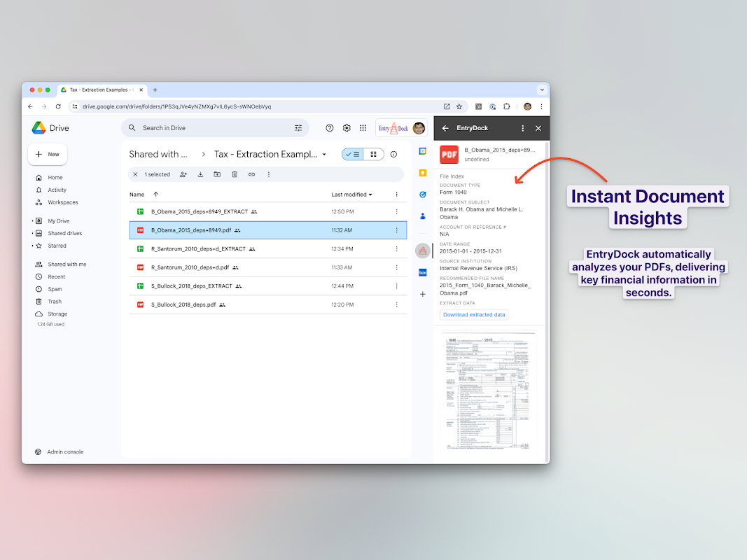Reverse sort direction arrow next to Name

click(156, 195)
